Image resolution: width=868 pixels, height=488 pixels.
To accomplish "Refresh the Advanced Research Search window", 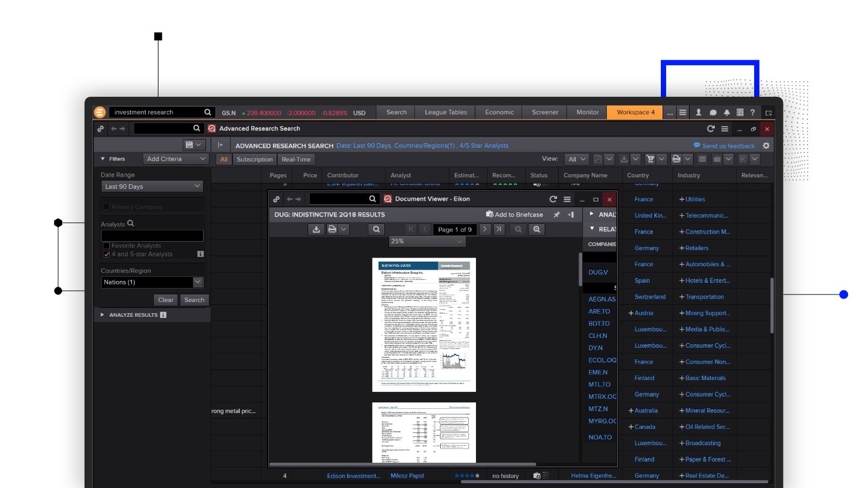I will [711, 128].
